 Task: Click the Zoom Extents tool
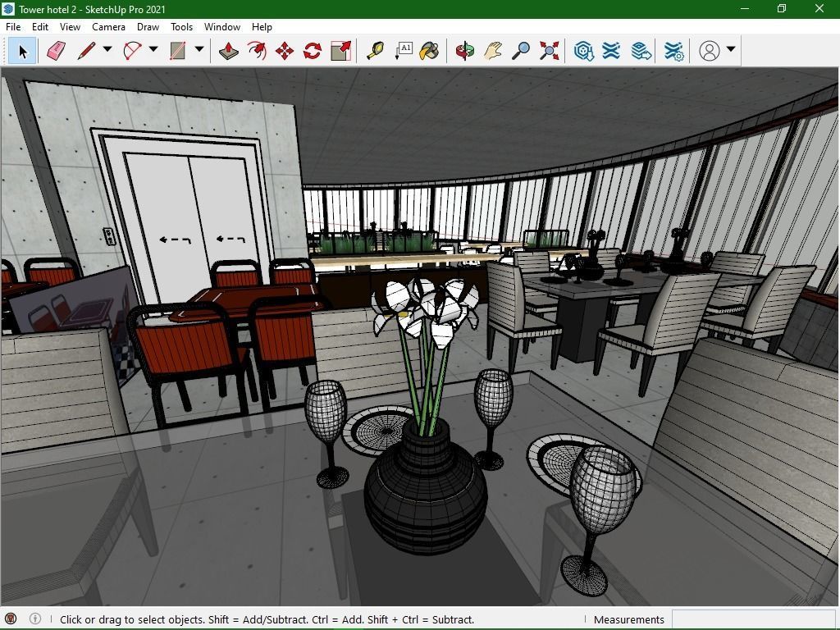[x=549, y=51]
